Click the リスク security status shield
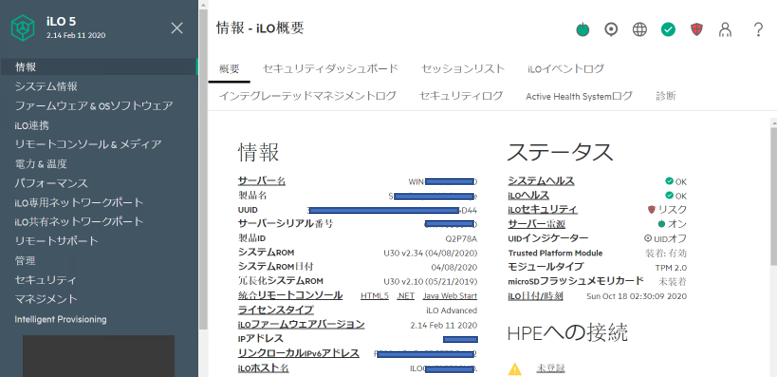 (x=668, y=210)
